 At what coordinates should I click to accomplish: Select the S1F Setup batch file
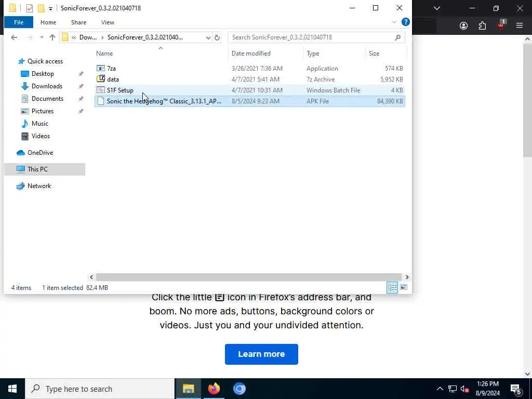[x=250, y=90]
